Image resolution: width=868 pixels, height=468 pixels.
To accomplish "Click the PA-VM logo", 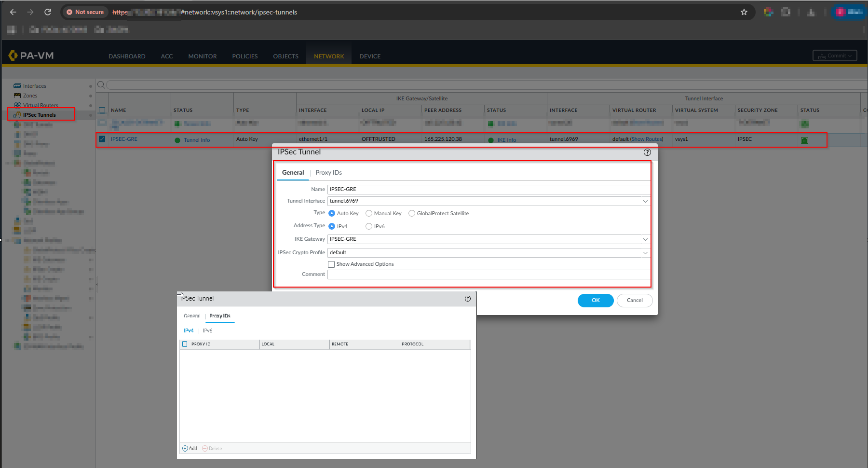I will [31, 55].
